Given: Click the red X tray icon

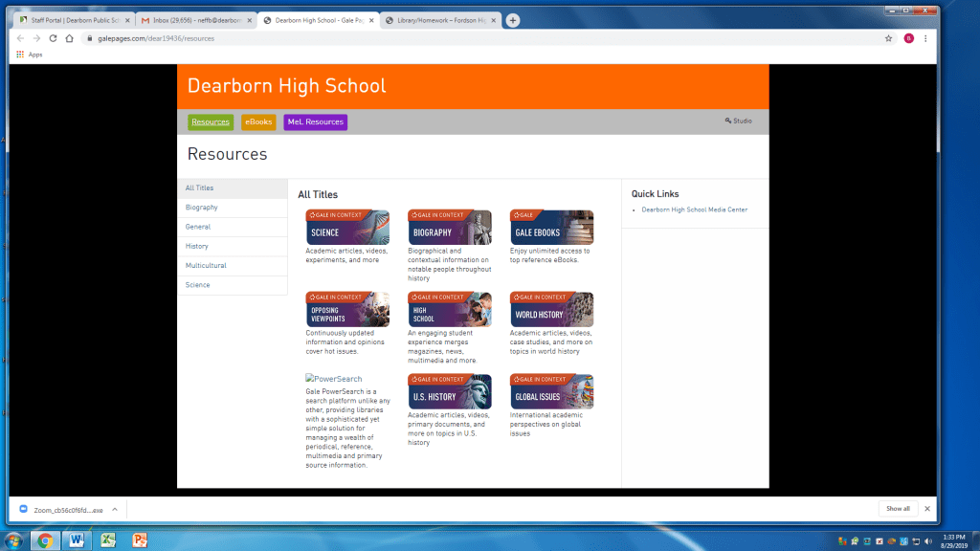Looking at the screenshot, I should [879, 541].
